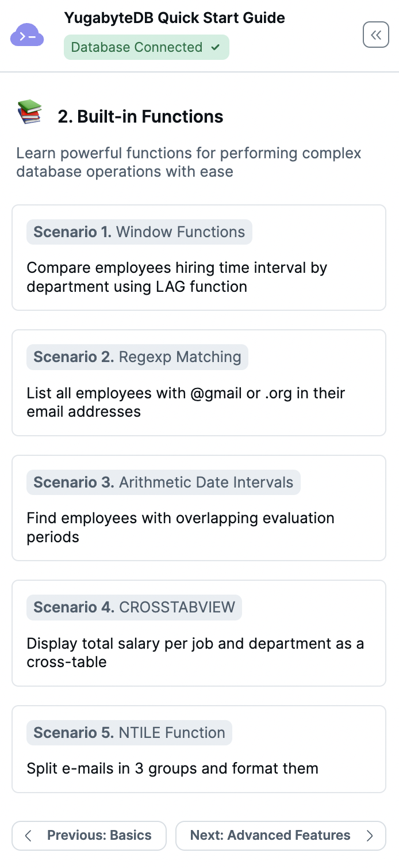The height and width of the screenshot is (868, 399).
Task: Click the right chevron in Next: Advanced Features
Action: point(370,836)
